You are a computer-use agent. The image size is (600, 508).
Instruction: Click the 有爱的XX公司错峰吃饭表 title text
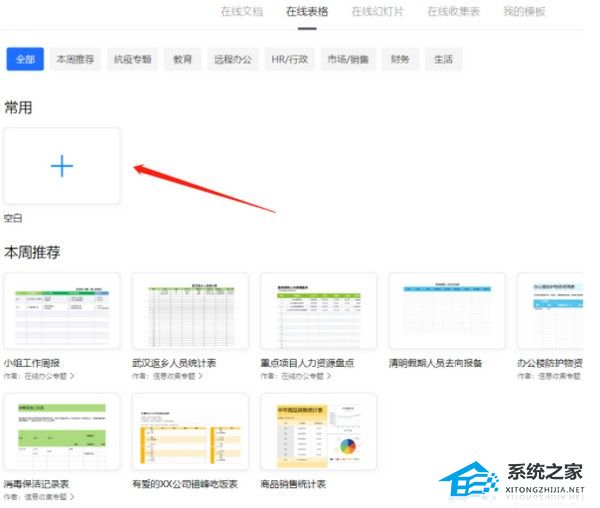tap(185, 484)
